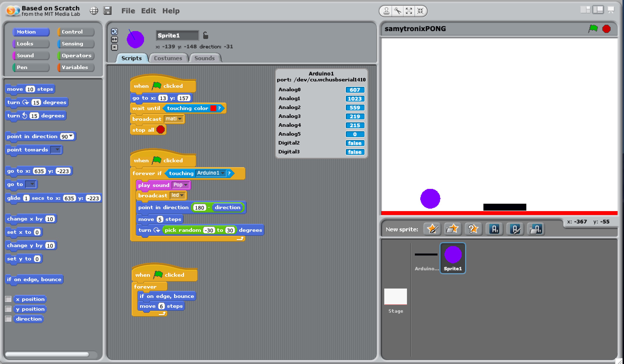The image size is (624, 364).
Task: Open the play sound Pop dropdown
Action: [186, 185]
